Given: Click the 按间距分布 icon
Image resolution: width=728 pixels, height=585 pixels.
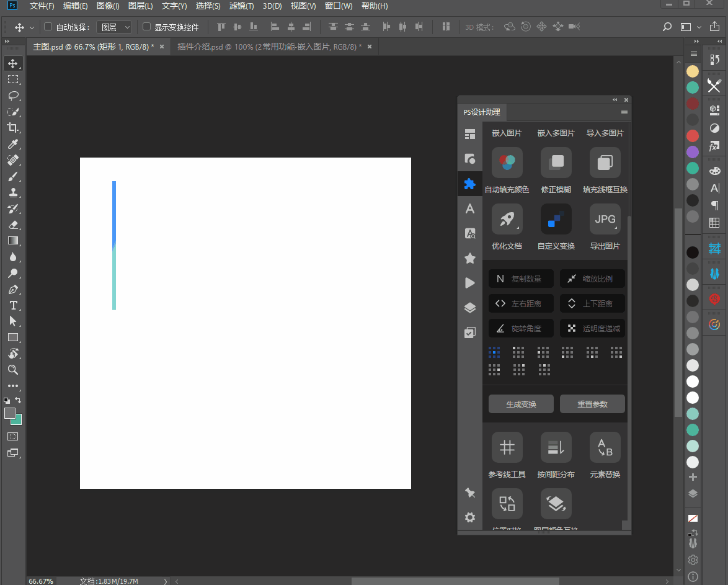Looking at the screenshot, I should coord(556,447).
